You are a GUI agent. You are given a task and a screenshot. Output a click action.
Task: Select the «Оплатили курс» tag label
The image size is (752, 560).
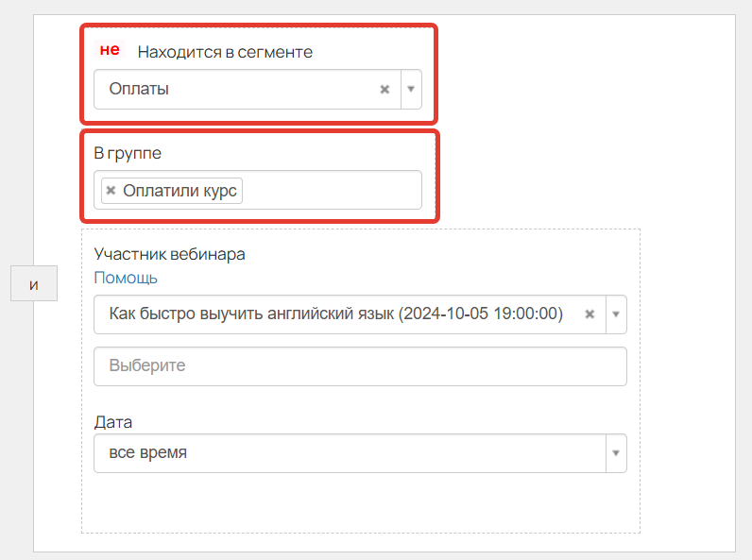pyautogui.click(x=179, y=191)
